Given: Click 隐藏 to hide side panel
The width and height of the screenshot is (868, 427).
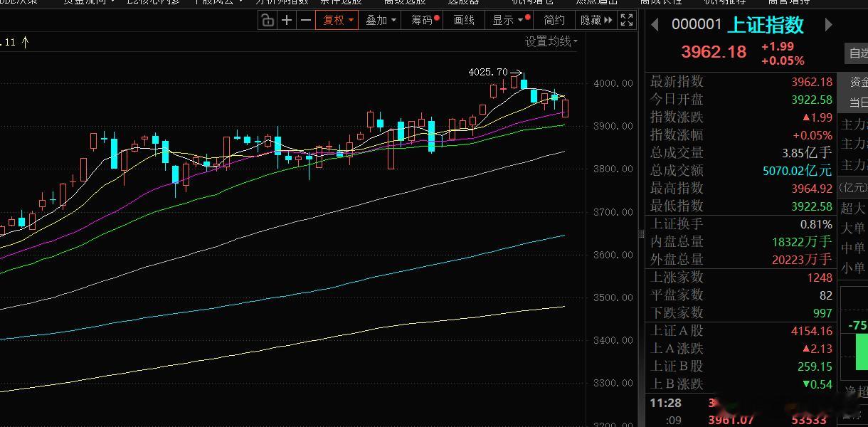Looking at the screenshot, I should (x=596, y=20).
